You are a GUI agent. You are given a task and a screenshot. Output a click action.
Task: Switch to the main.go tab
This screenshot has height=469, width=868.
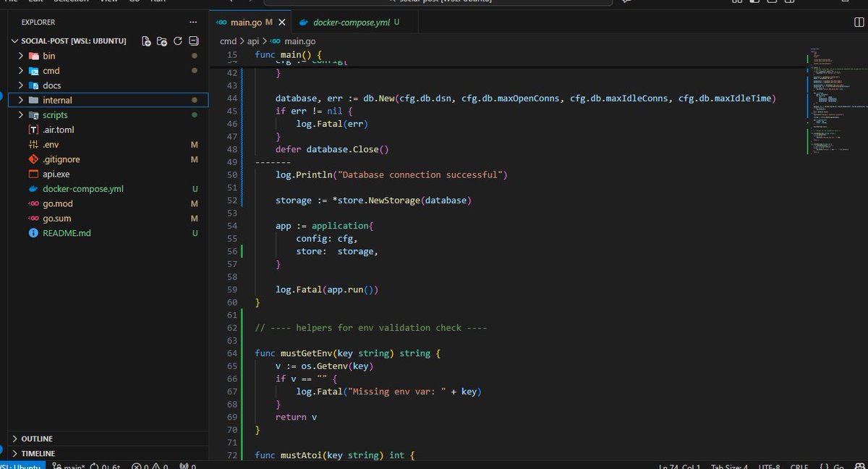[250, 22]
